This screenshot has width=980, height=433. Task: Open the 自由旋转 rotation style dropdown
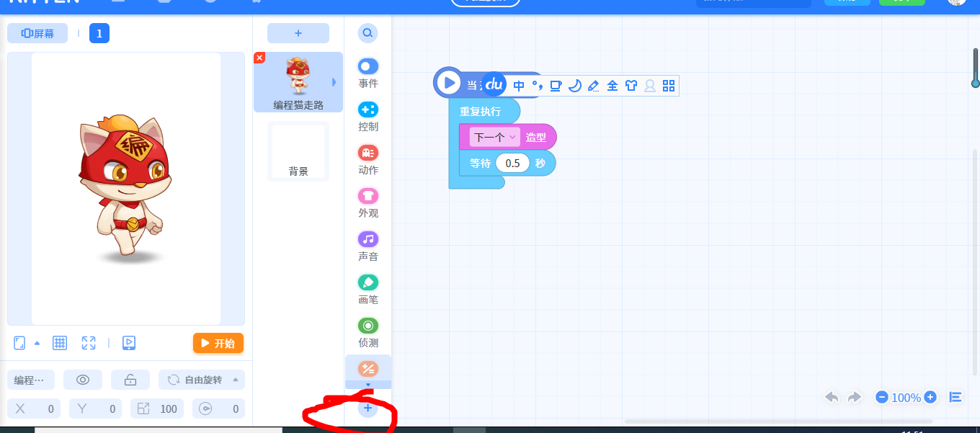tap(202, 380)
